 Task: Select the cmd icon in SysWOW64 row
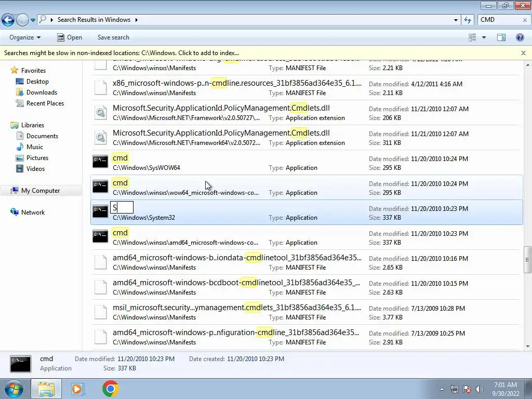(100, 162)
